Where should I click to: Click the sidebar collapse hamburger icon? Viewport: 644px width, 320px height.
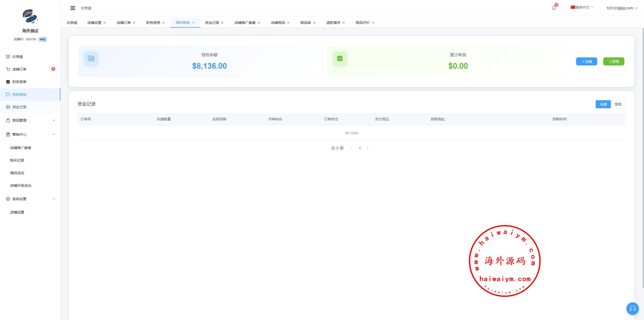(73, 8)
